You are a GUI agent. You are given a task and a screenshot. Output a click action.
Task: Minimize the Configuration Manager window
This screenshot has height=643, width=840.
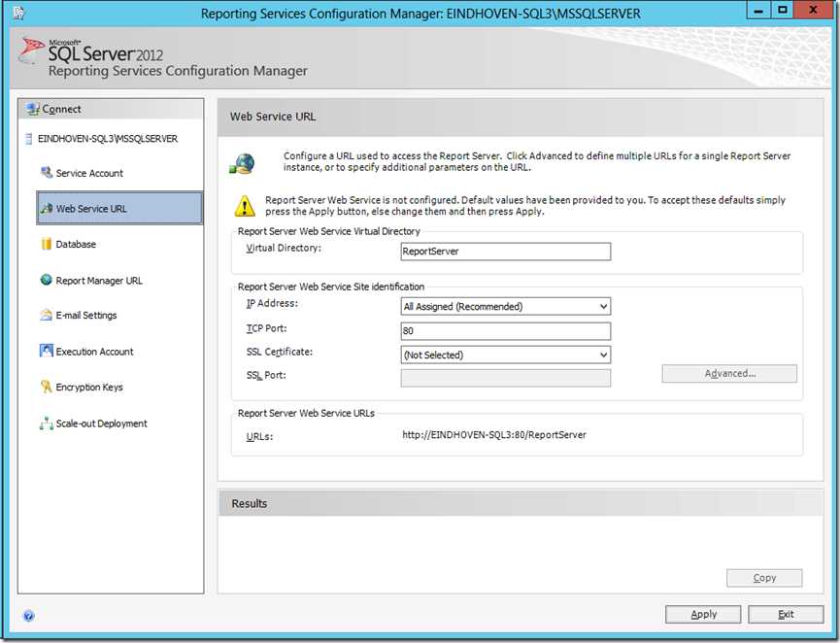(x=758, y=10)
